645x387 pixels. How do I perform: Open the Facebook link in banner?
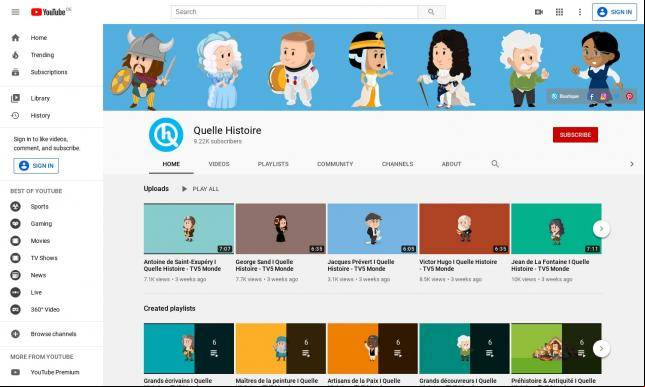click(x=592, y=97)
